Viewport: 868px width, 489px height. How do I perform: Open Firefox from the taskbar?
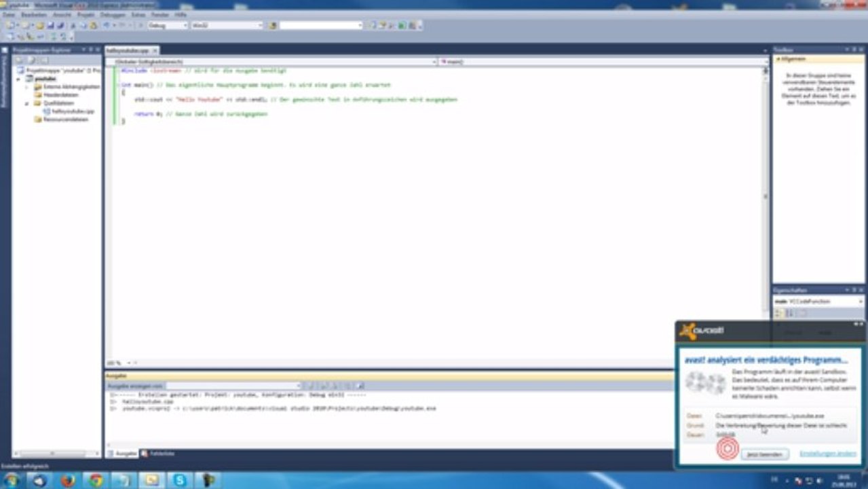[x=67, y=480]
